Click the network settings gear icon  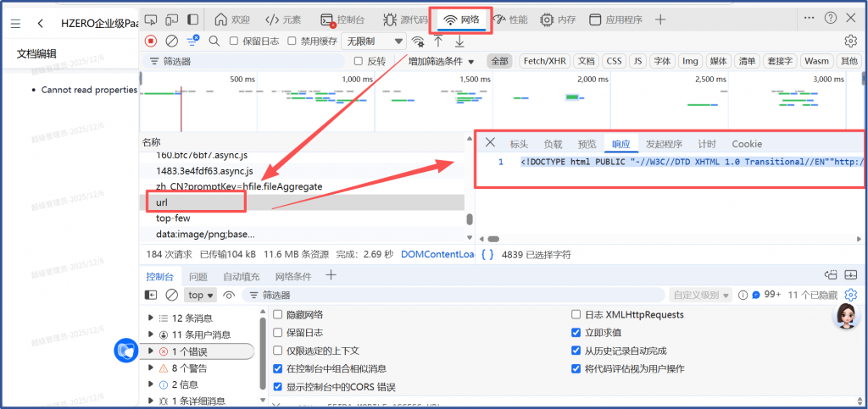click(850, 41)
